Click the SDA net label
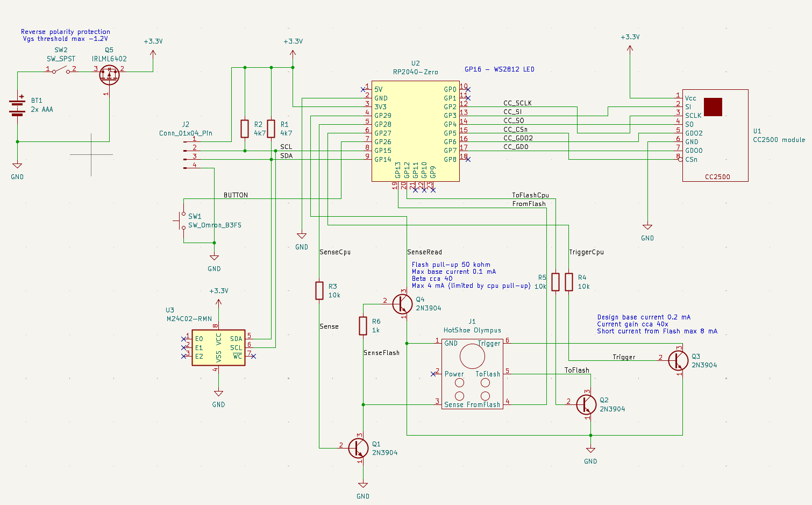Image resolution: width=812 pixels, height=505 pixels. coord(287,156)
